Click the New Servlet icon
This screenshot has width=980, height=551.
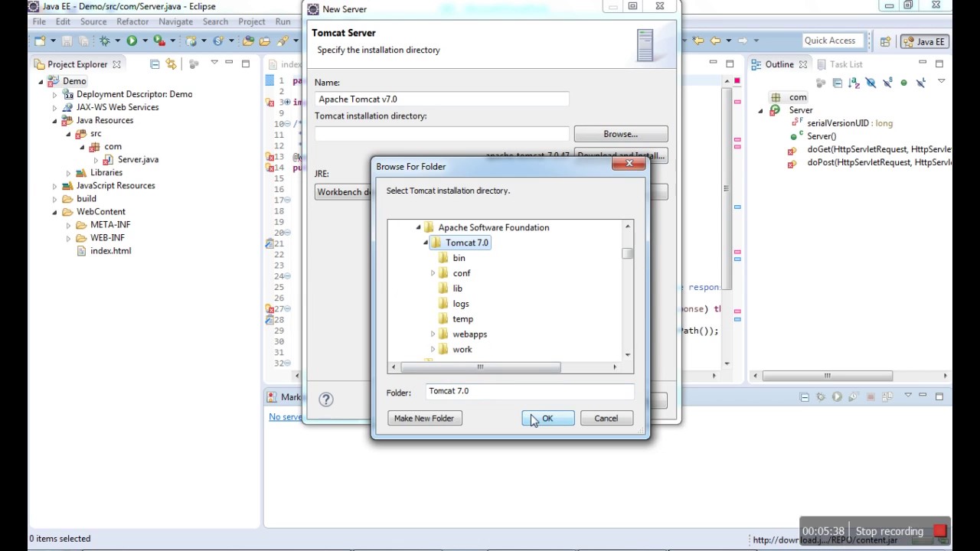tap(219, 41)
